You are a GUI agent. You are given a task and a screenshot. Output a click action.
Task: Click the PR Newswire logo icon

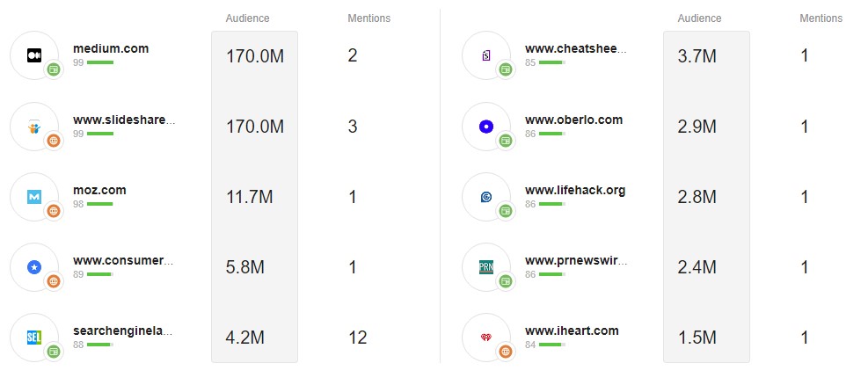485,267
